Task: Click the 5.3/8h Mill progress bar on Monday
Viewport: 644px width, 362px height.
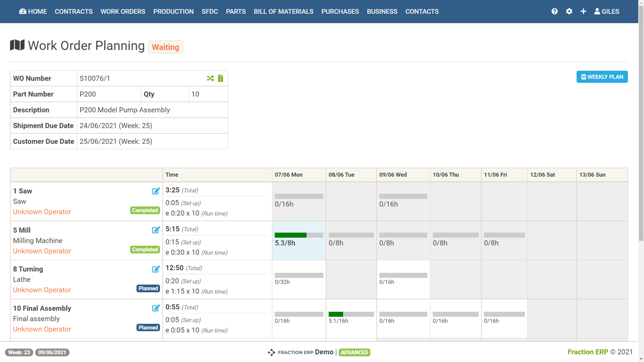Action: 299,235
